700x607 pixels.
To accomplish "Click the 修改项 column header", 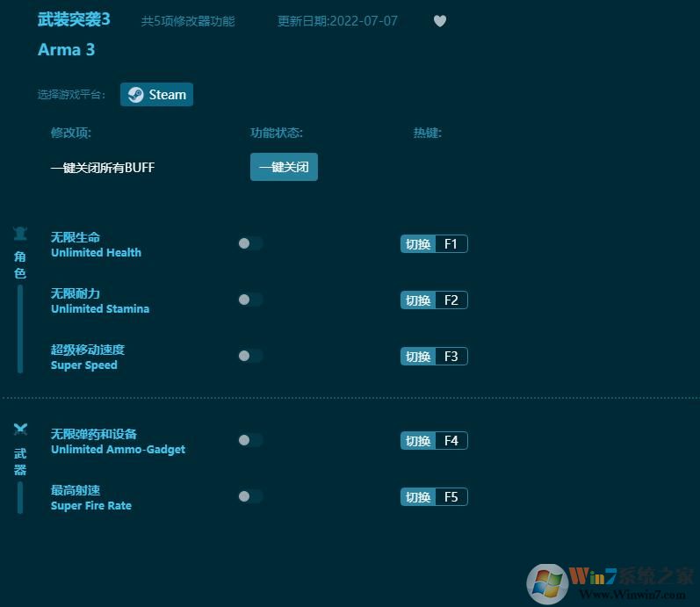I will pos(70,133).
